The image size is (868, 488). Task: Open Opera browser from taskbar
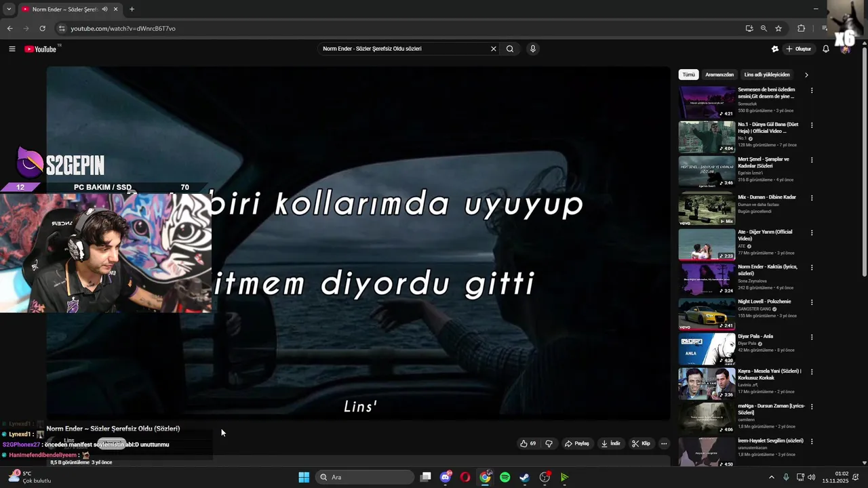(465, 477)
